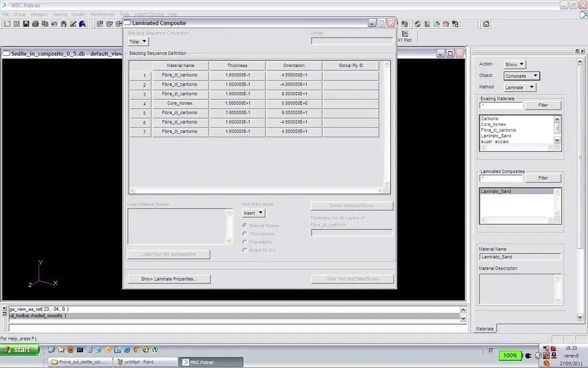Click the Print icon in toolbar
The width and height of the screenshot is (588, 368).
click(35, 24)
